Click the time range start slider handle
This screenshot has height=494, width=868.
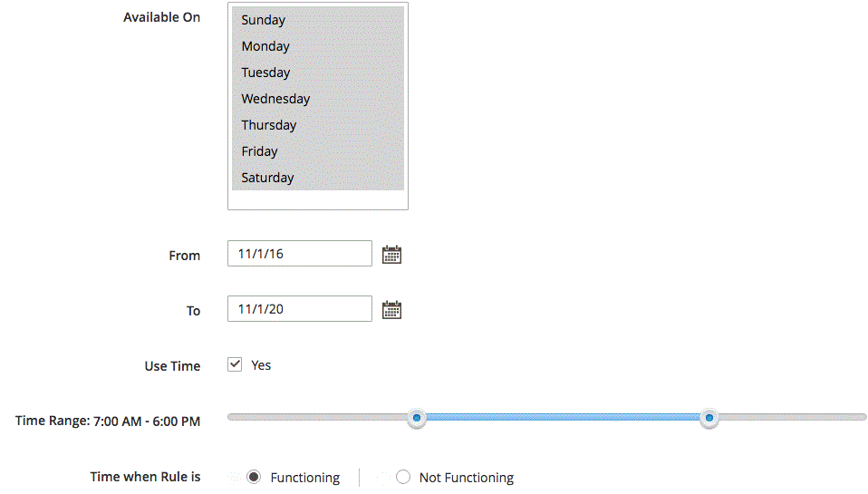[416, 418]
